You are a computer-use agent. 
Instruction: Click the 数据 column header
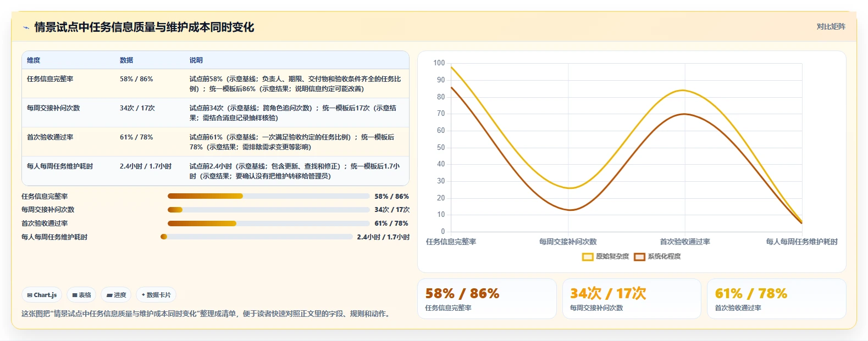126,60
